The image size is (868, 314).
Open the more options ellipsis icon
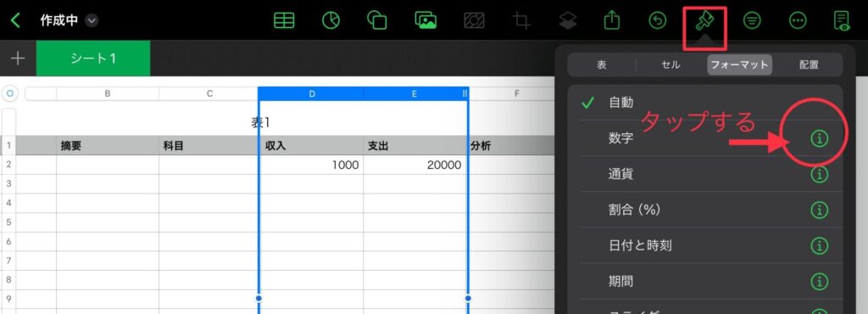point(798,20)
